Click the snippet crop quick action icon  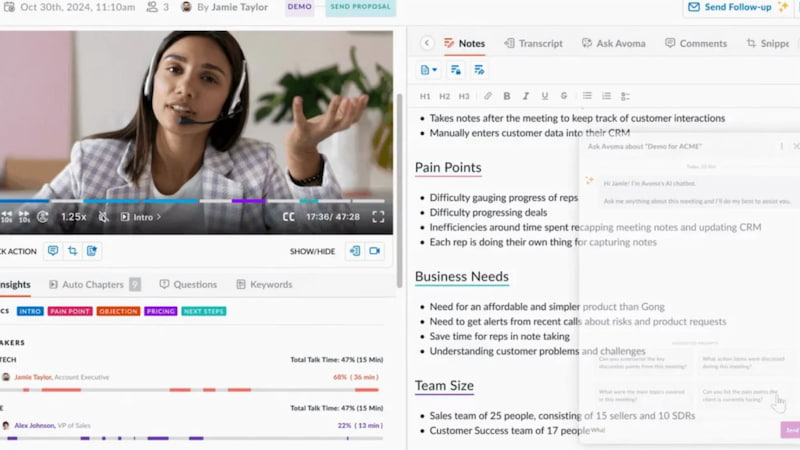tap(72, 251)
